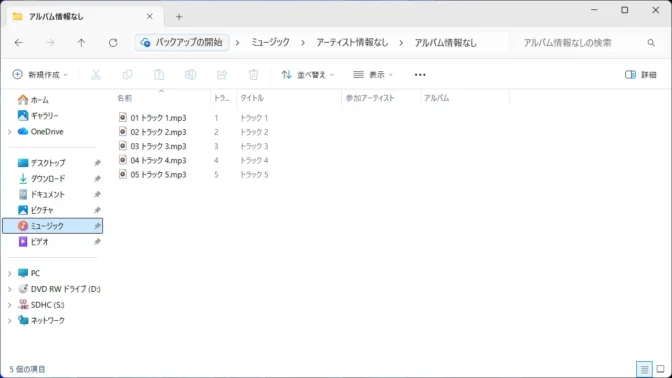Open the 並べ替え sort dropdown
The width and height of the screenshot is (672, 378).
pyautogui.click(x=307, y=75)
